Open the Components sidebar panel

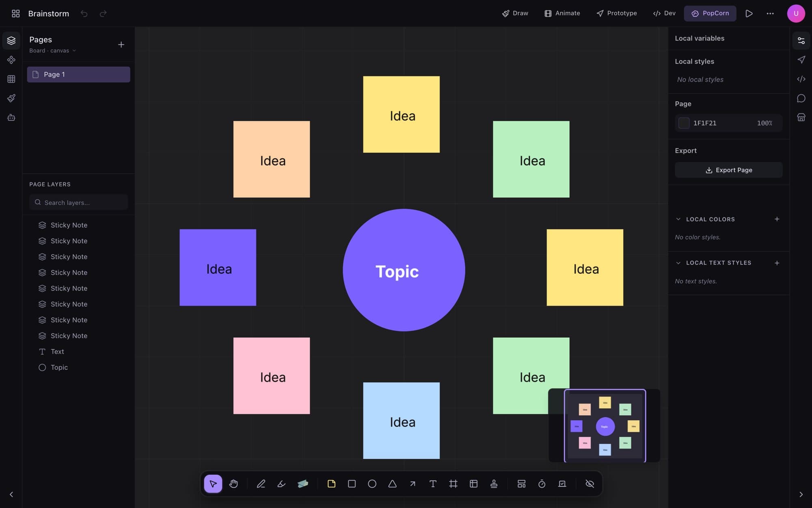click(x=11, y=60)
